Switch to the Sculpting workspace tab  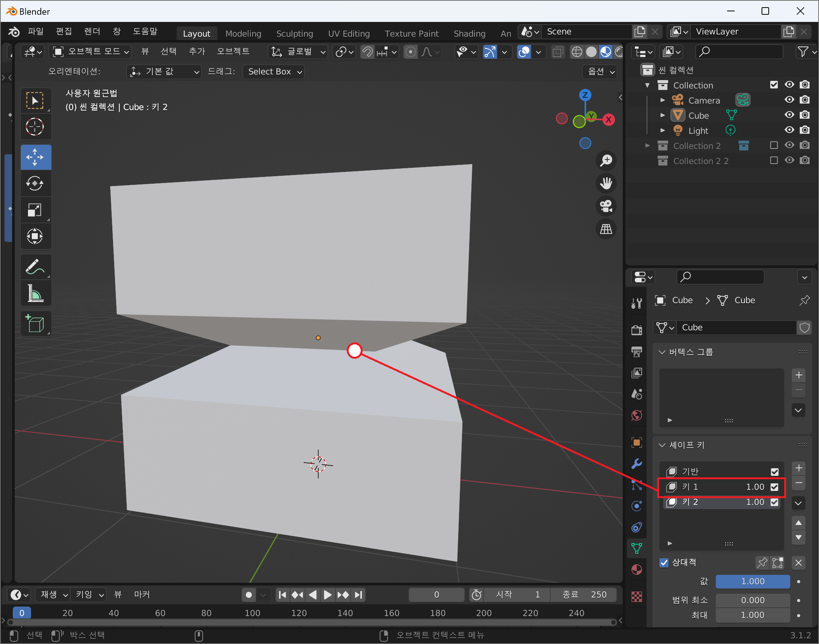pos(294,34)
